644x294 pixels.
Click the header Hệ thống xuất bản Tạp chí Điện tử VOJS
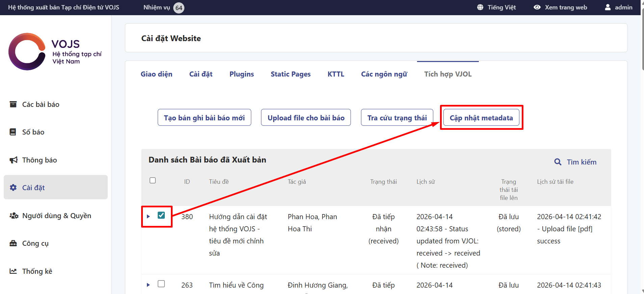pos(63,7)
